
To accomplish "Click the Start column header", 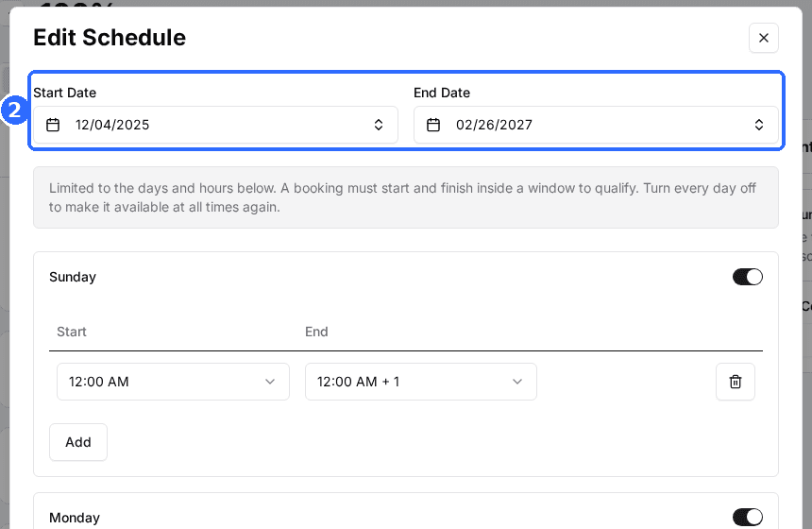I will [x=72, y=332].
